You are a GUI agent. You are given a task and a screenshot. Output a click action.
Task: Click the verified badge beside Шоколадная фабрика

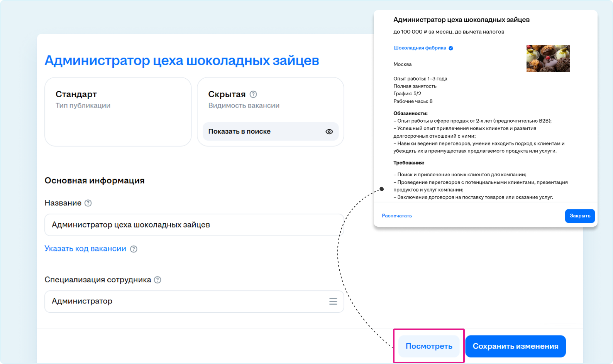coord(451,48)
